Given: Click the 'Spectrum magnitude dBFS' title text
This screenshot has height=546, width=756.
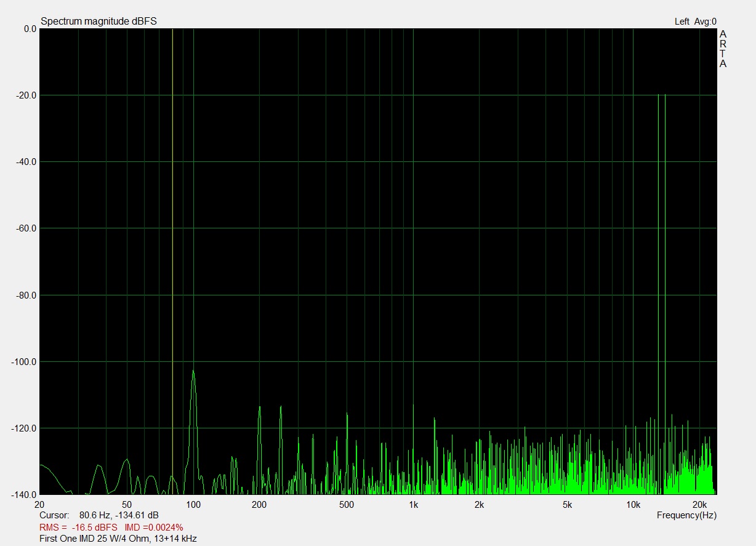Looking at the screenshot, I should click(99, 22).
